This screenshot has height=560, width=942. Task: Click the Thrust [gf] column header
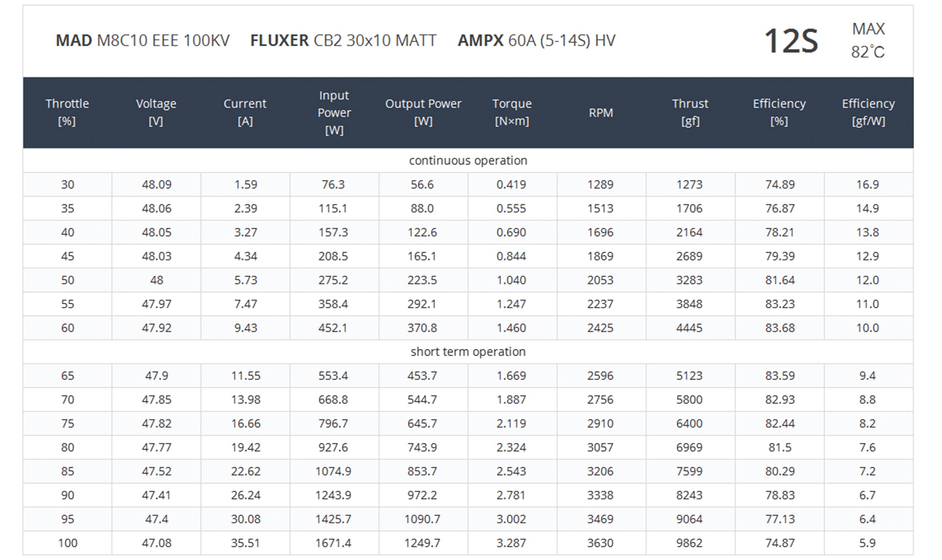point(690,112)
